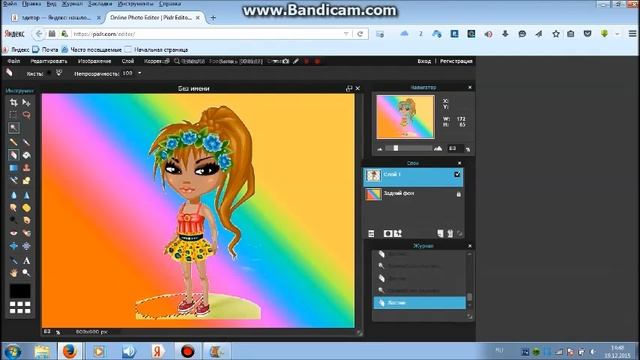Delete layer using trash icon

click(x=450, y=233)
